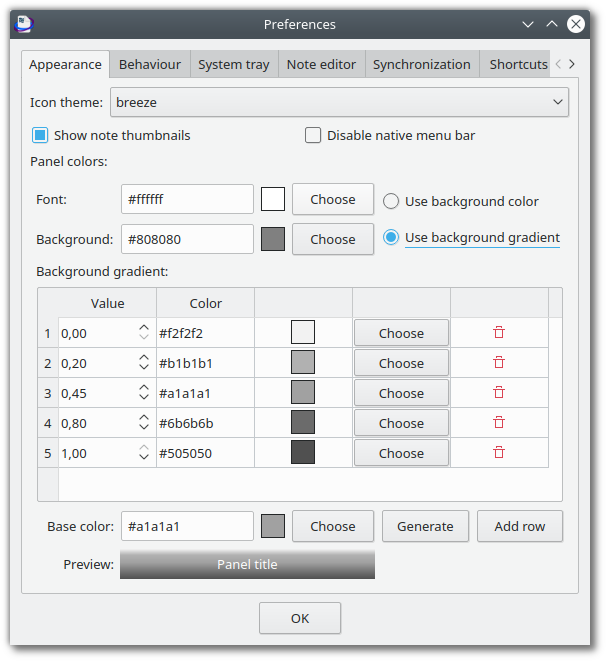Delete gradient row 5 with trash icon

tap(499, 452)
